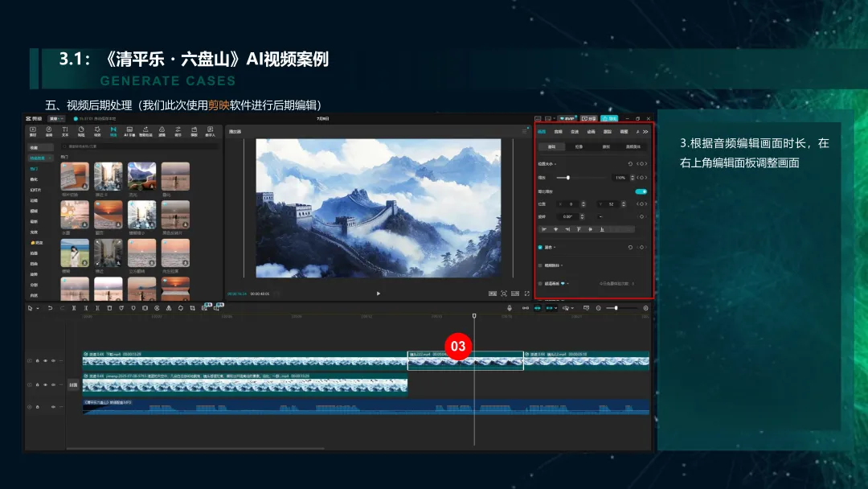
Task: Open the 调节 adjustment icon in top toolbar
Action: coord(178,131)
